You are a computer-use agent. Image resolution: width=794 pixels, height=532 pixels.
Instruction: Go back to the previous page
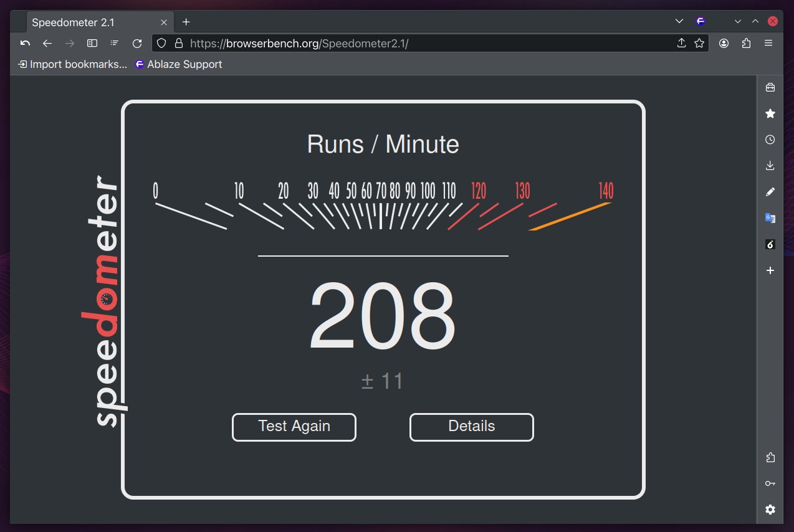click(x=47, y=43)
